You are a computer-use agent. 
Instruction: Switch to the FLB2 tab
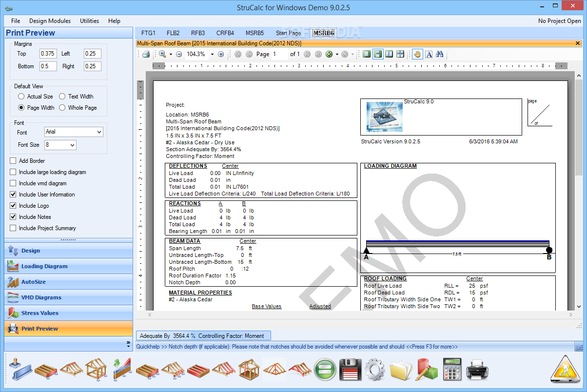point(173,33)
